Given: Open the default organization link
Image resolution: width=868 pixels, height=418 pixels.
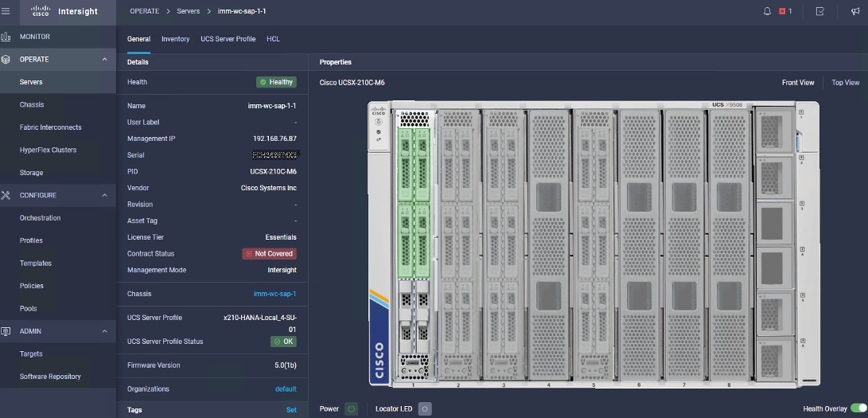Looking at the screenshot, I should pyautogui.click(x=286, y=389).
